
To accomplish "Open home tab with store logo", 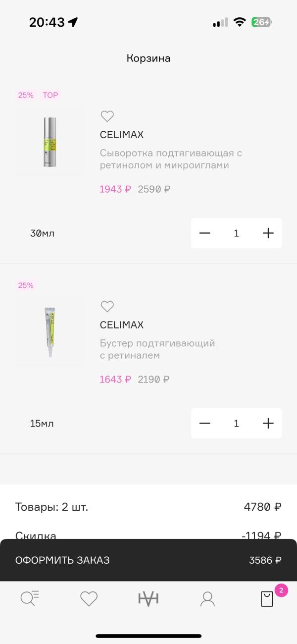I will (148, 599).
